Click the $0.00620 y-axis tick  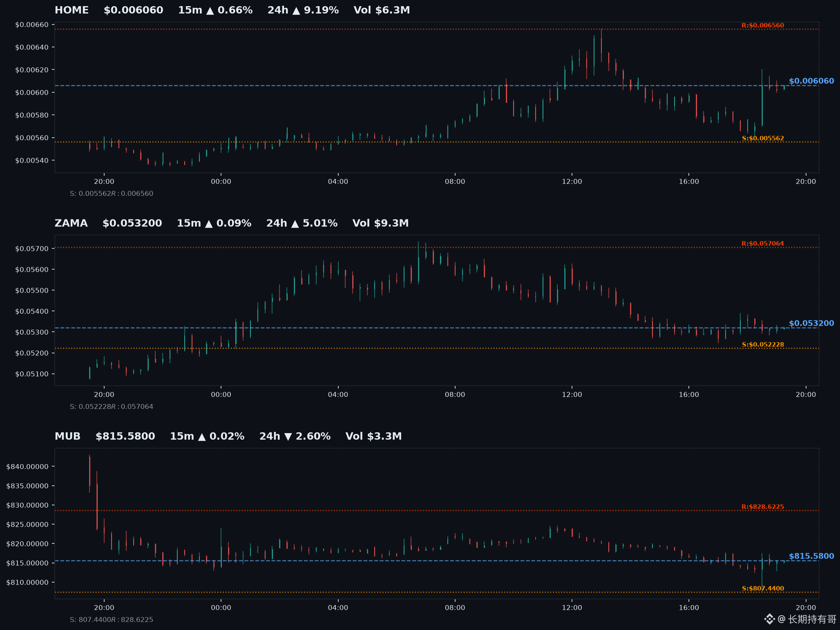coord(32,70)
